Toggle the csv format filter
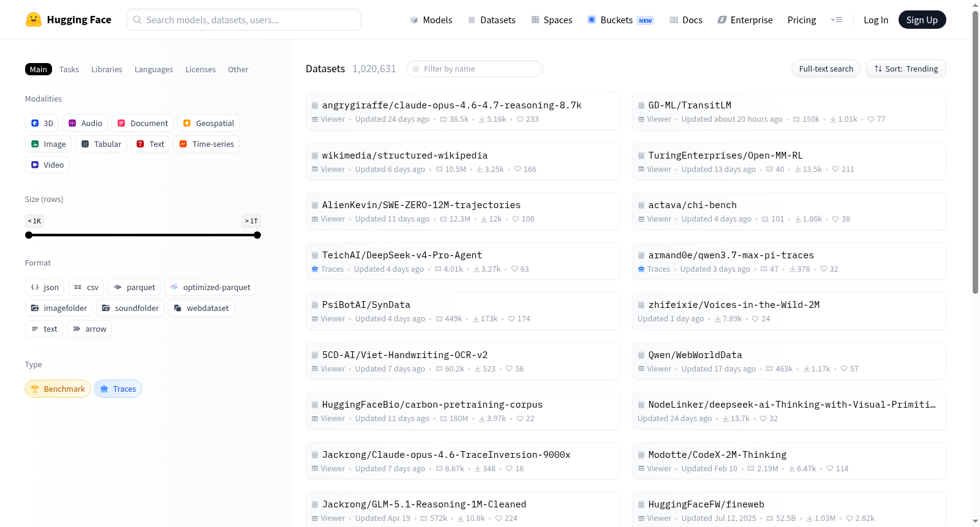 tap(86, 287)
